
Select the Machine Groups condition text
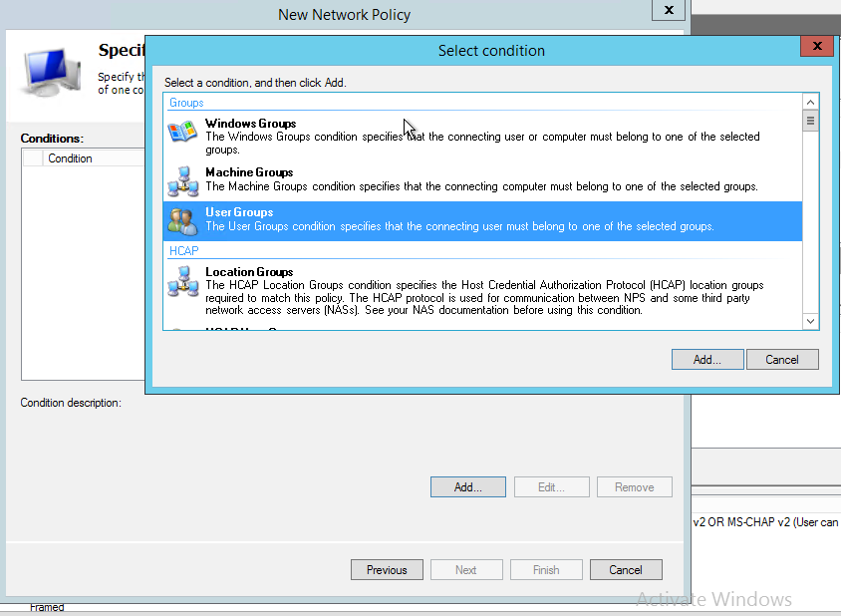249,172
